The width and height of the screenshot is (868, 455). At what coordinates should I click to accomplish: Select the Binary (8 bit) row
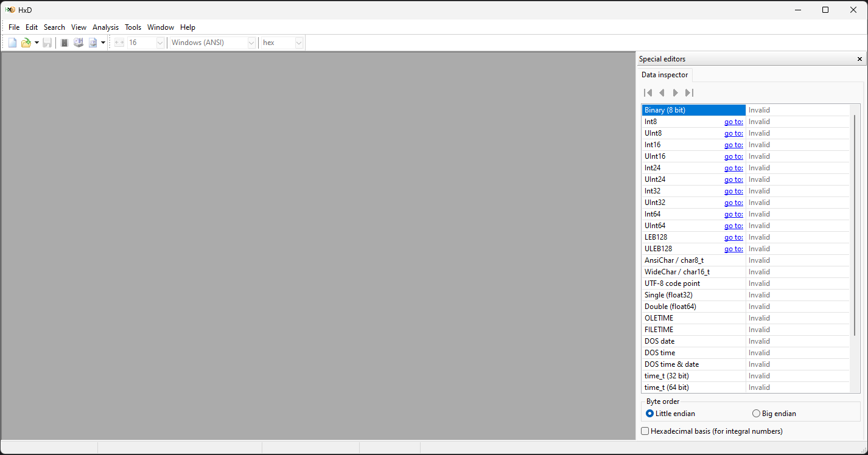point(746,110)
